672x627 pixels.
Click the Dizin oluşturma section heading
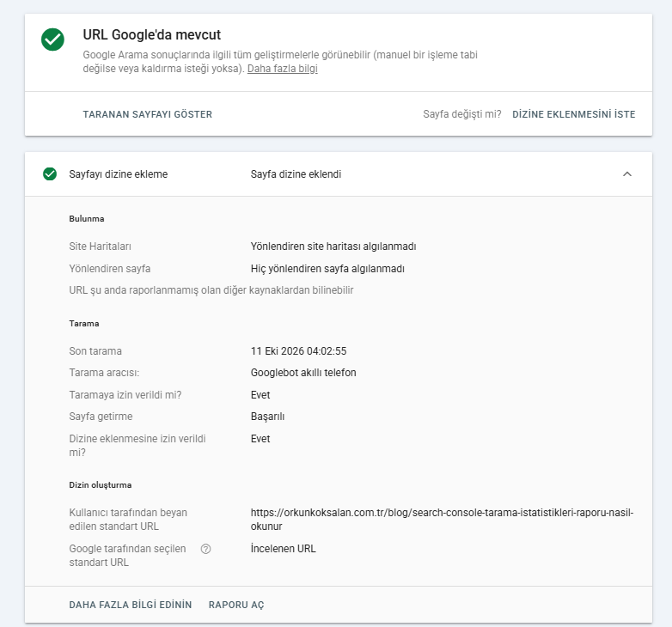click(101, 484)
